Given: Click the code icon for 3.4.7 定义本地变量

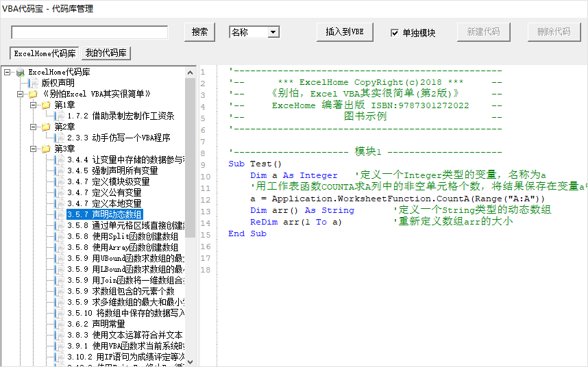Looking at the screenshot, I should tap(59, 204).
